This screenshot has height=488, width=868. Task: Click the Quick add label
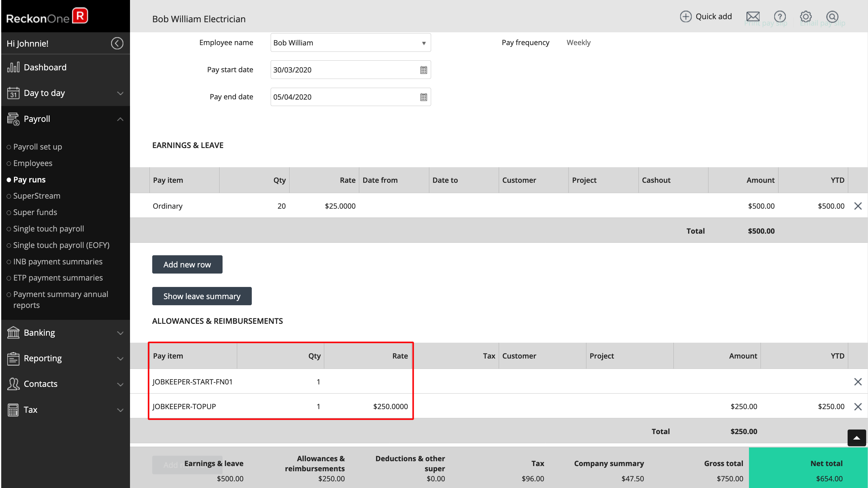[x=714, y=16]
